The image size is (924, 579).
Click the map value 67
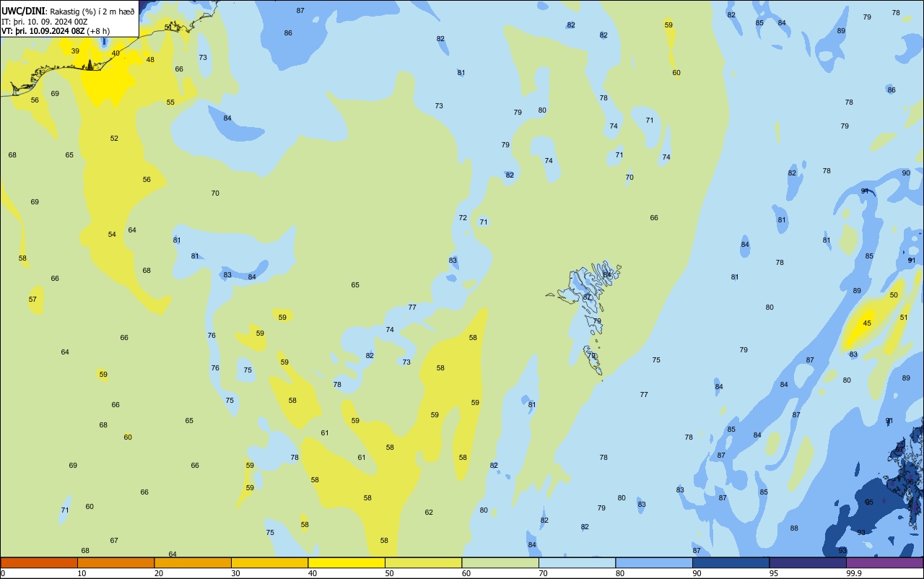114,540
